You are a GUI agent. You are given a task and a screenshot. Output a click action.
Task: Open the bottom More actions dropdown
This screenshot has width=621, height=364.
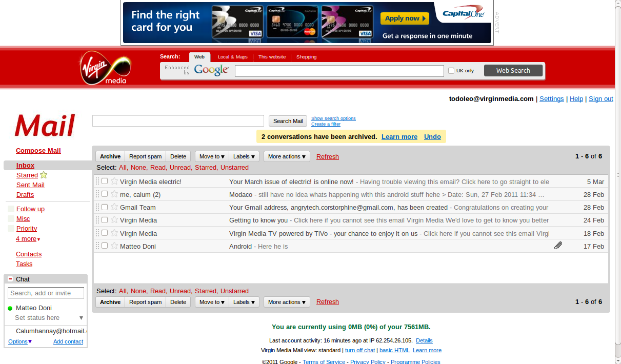287,302
